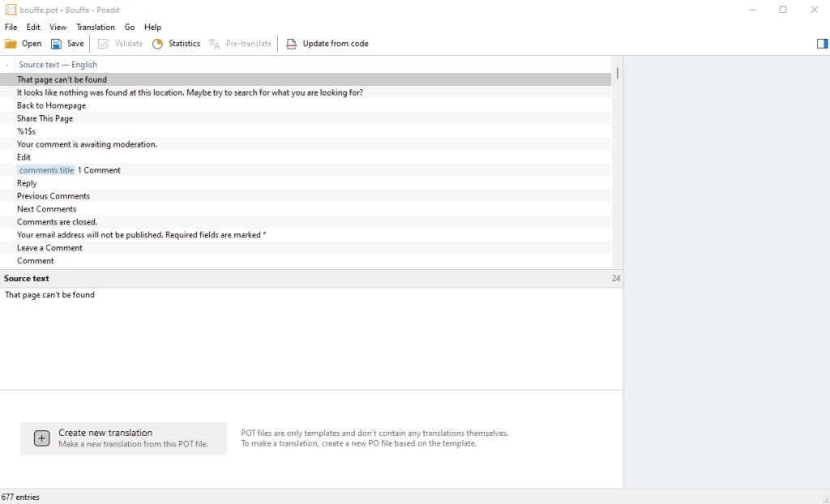Click the plus icon on Create new translation
830x504 pixels.
[41, 438]
